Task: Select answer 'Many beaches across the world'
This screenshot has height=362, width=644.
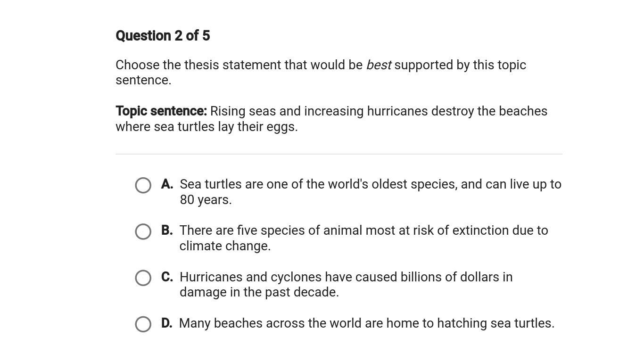Action: [367, 323]
